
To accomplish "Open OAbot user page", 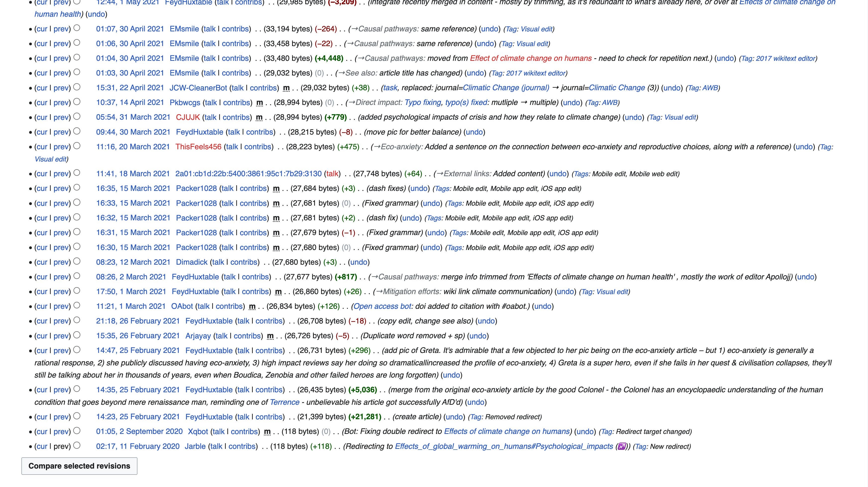I will tap(182, 306).
